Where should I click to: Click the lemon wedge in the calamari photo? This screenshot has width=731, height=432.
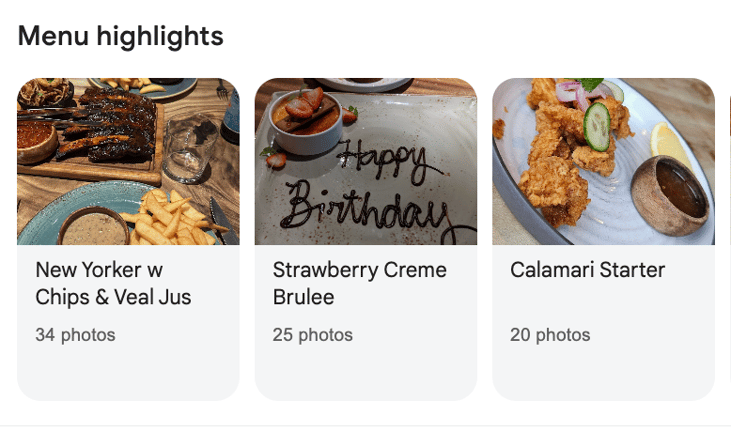[669, 145]
